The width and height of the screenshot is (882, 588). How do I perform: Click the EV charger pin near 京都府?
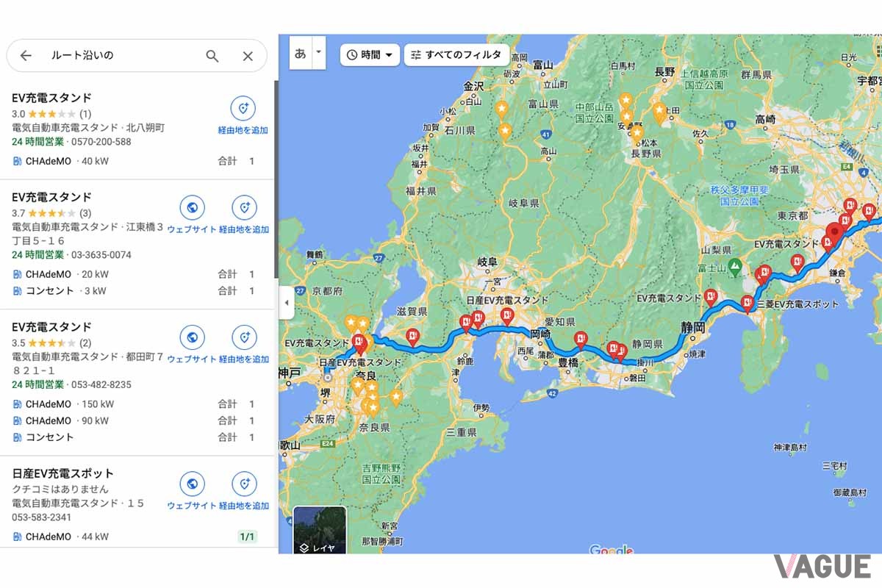358,341
